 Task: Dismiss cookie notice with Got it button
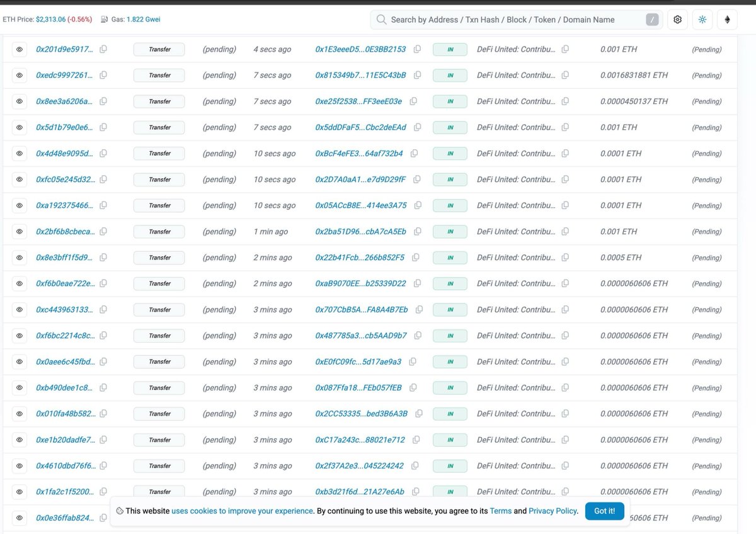click(604, 511)
